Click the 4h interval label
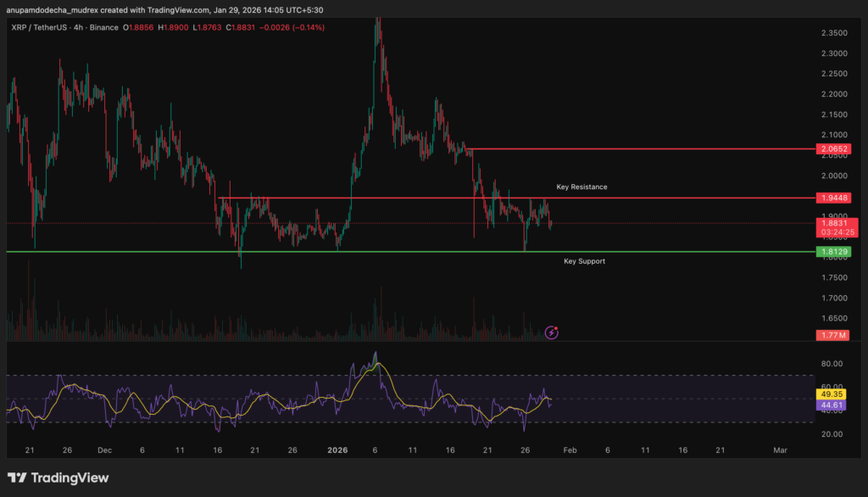 point(79,26)
